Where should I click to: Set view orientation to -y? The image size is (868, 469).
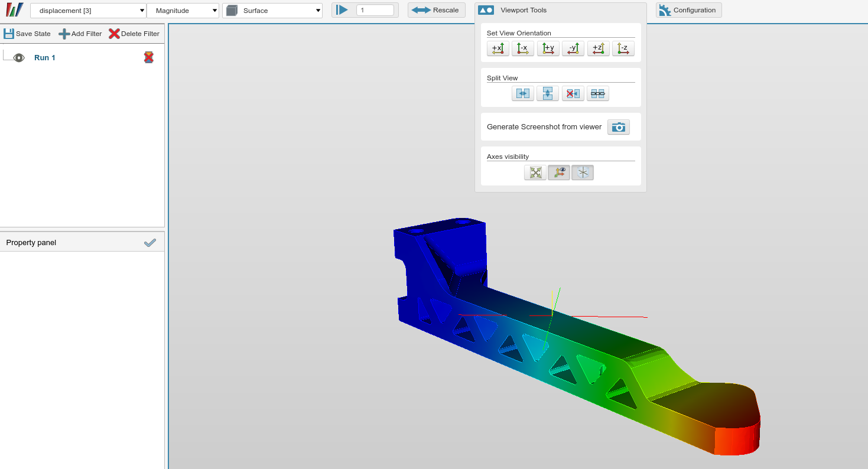[573, 48]
